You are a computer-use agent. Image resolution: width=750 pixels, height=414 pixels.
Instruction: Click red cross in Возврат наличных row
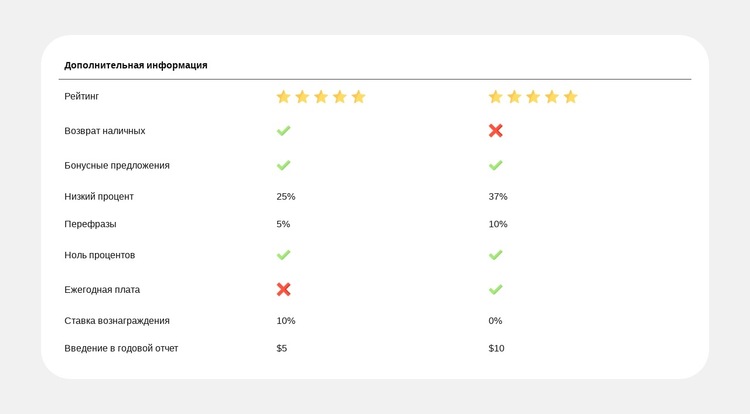pos(495,131)
